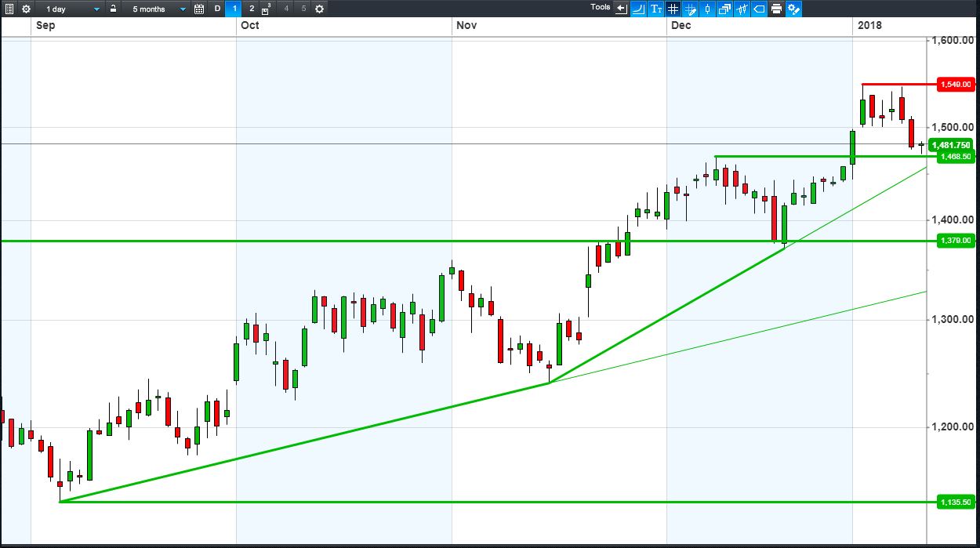Click the candlestick comparison indicator icon
The image size is (980, 548).
pyautogui.click(x=742, y=9)
